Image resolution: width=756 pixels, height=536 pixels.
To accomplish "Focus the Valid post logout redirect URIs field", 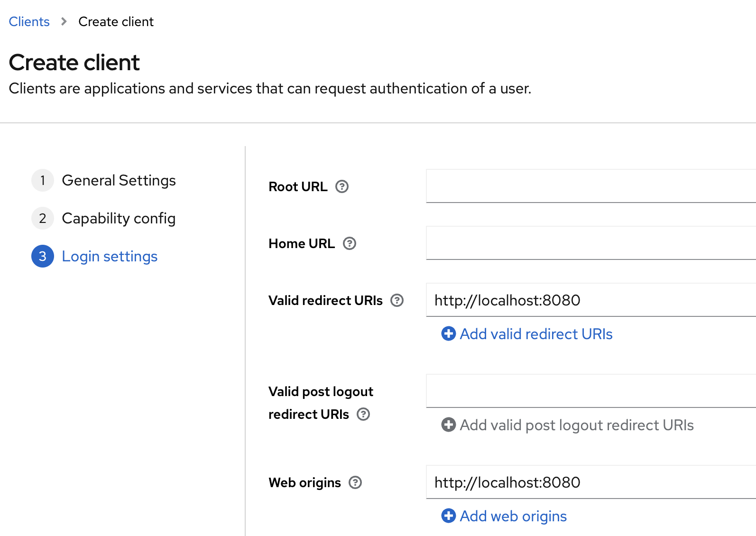I will [591, 391].
